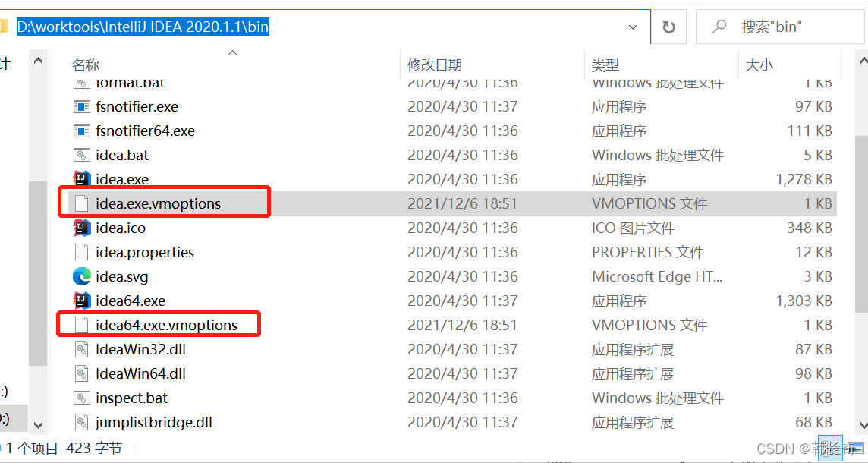Select the fsnotifier.exe file name
Screen dimensions: 868x463
pyautogui.click(x=137, y=106)
